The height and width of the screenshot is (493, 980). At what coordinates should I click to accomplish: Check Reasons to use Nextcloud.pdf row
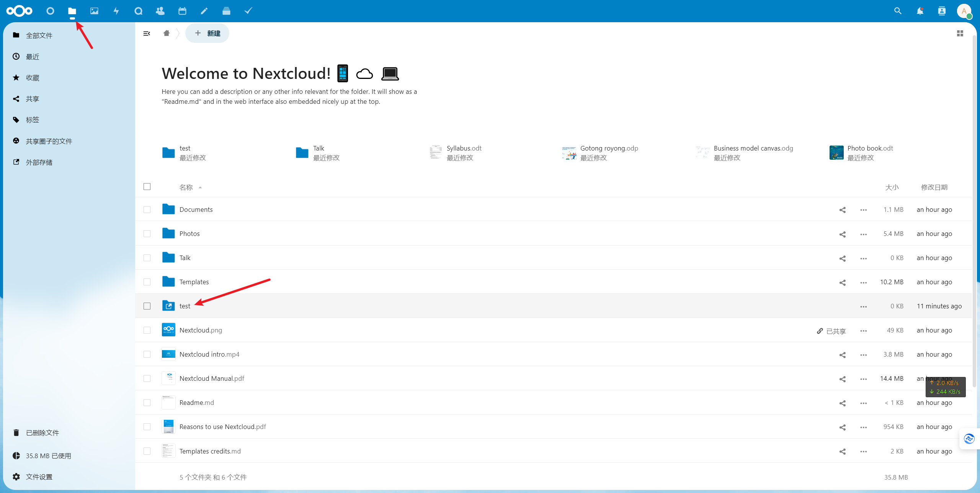coord(147,427)
